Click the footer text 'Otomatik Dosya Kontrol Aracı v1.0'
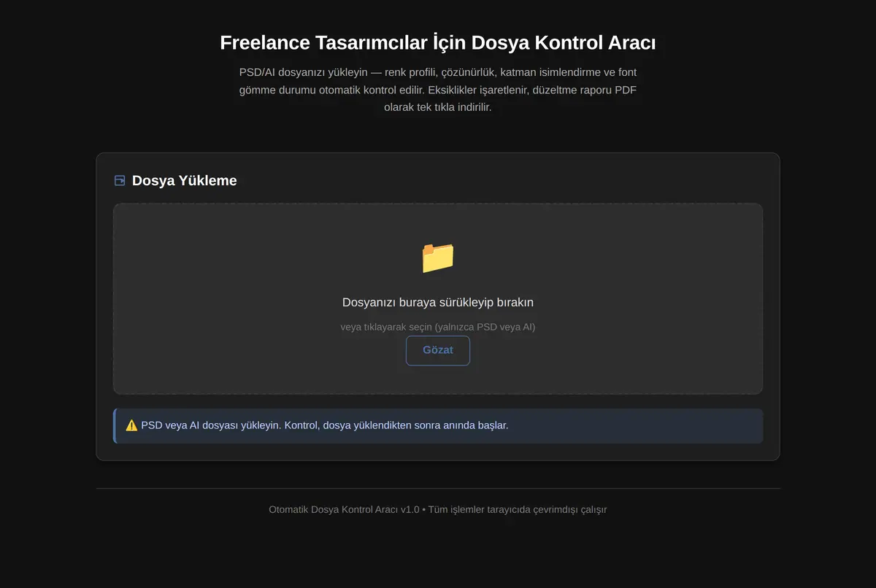This screenshot has width=876, height=588. (344, 509)
